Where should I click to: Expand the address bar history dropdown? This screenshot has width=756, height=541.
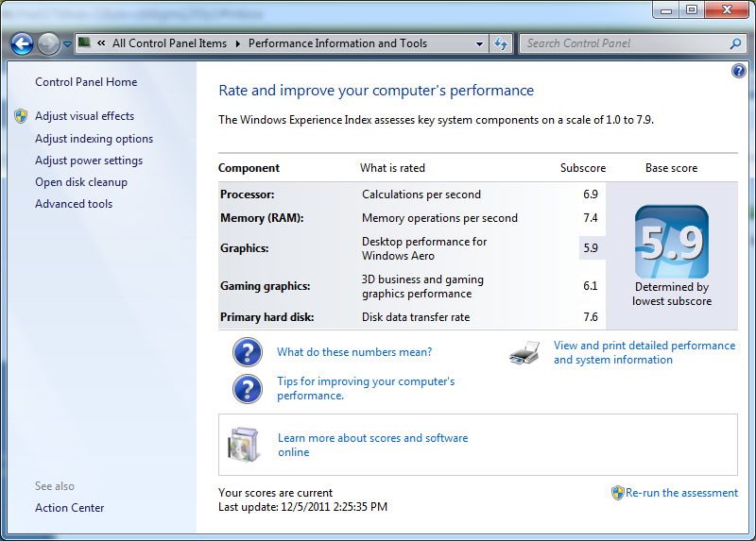click(x=479, y=43)
